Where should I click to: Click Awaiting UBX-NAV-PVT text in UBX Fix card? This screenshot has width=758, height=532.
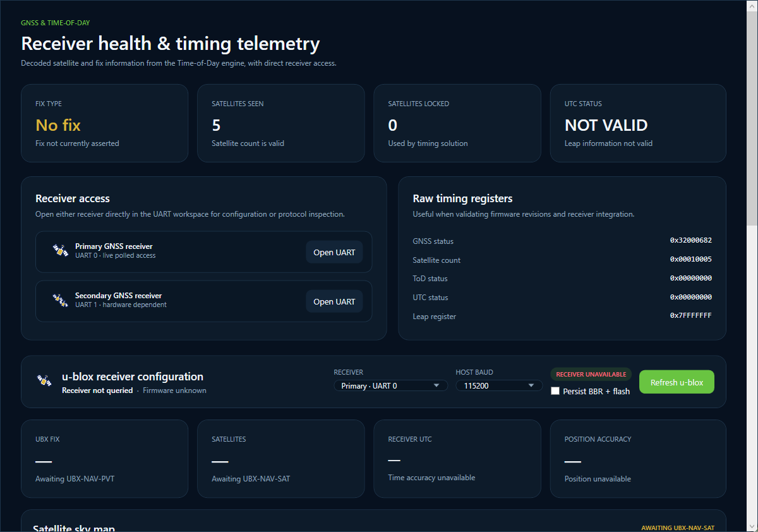tap(75, 479)
